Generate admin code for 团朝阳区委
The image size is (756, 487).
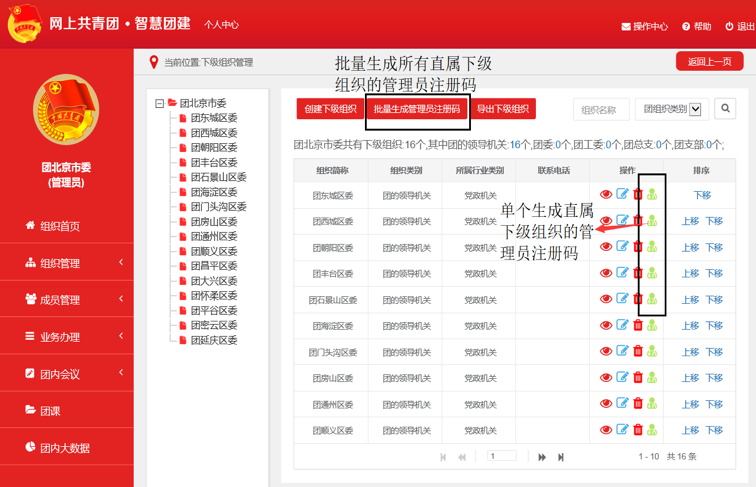[652, 247]
